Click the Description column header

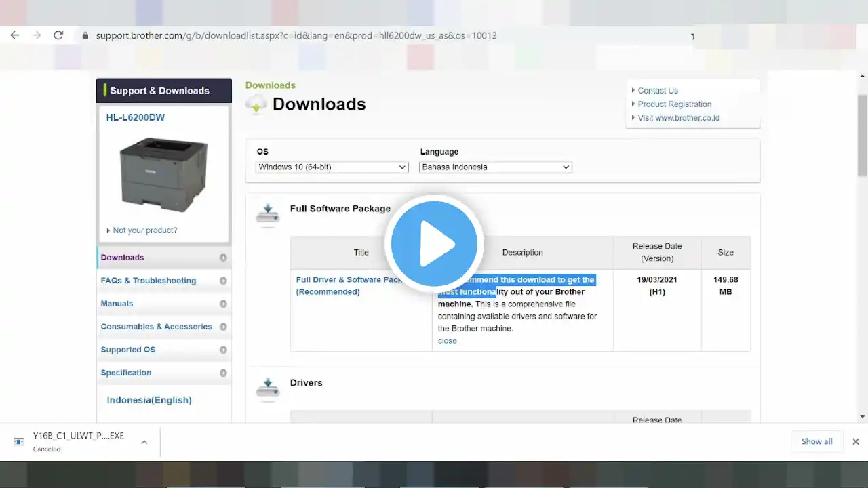pos(523,252)
